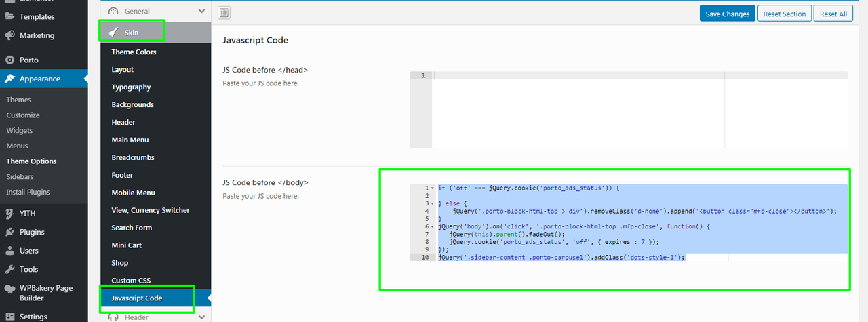The height and width of the screenshot is (322, 868).
Task: Click the Plugins plug icon
Action: [x=10, y=232]
